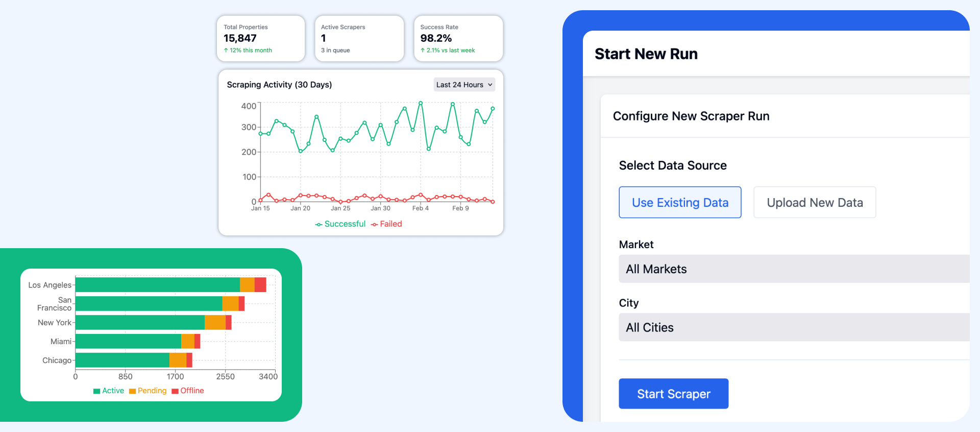
Task: Click the Miami red Offline bar segment
Action: (198, 341)
